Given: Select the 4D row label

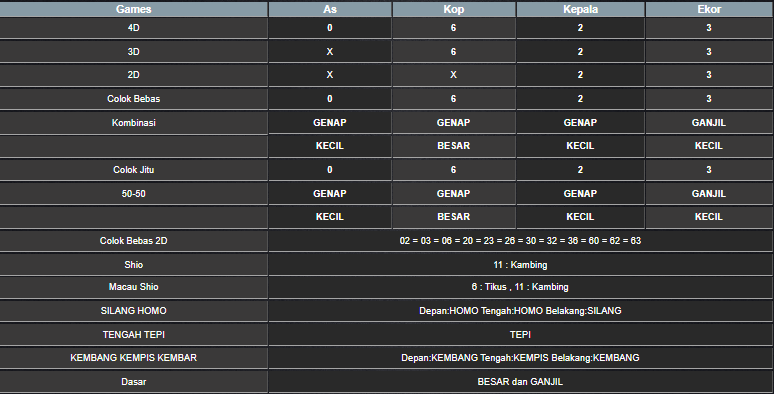Looking at the screenshot, I should coord(133,28).
